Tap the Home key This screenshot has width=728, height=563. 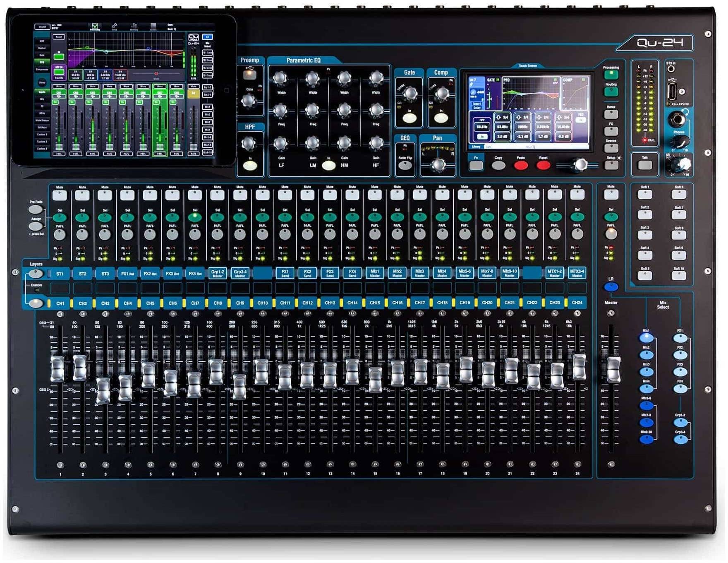click(x=611, y=114)
